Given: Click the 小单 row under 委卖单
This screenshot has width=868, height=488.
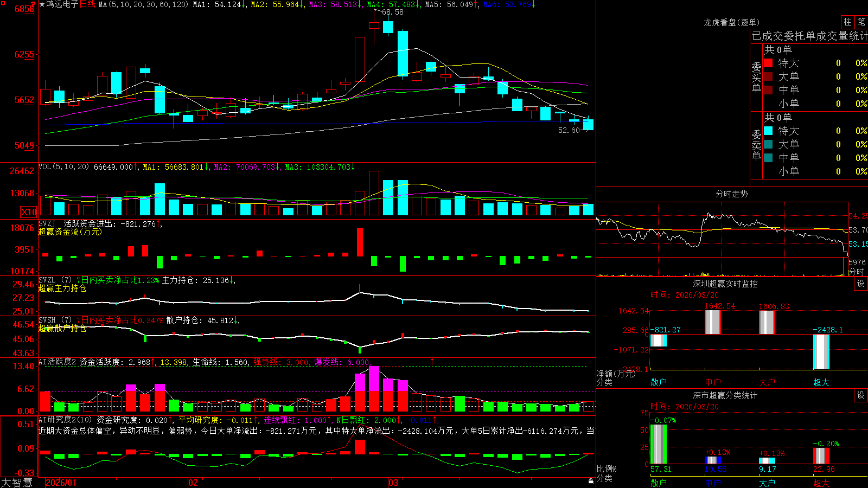Looking at the screenshot, I should coord(815,171).
